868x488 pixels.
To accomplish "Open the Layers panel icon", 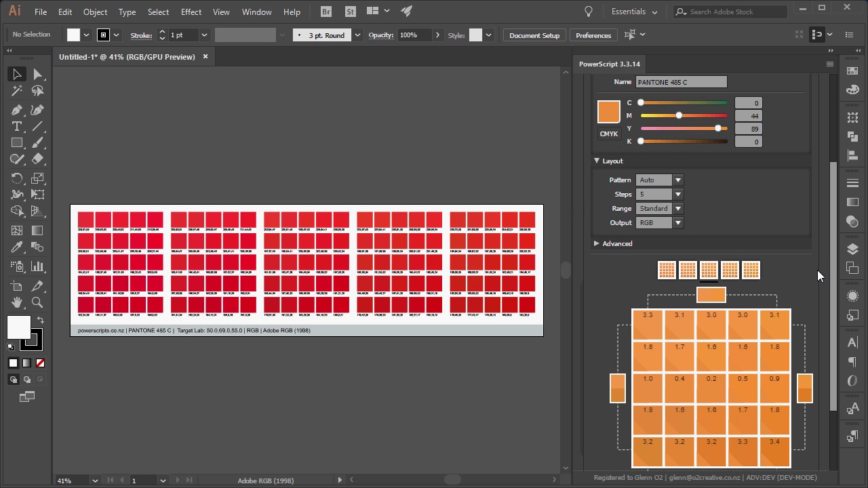I will (852, 249).
